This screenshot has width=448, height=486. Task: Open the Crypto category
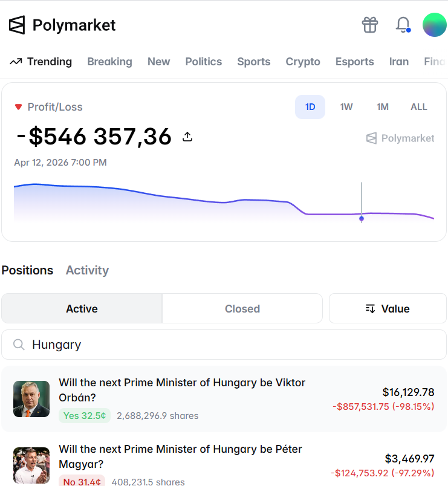[x=303, y=62]
